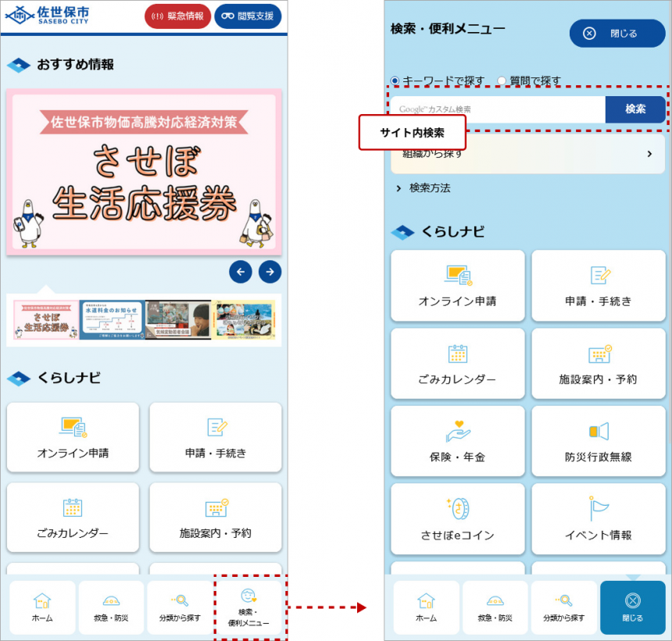Image resolution: width=672 pixels, height=641 pixels.
Task: Advance to the next carousel slide
Action: pyautogui.click(x=270, y=271)
